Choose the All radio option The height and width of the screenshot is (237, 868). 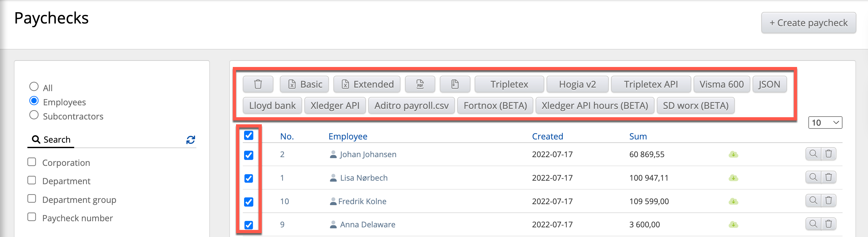34,87
